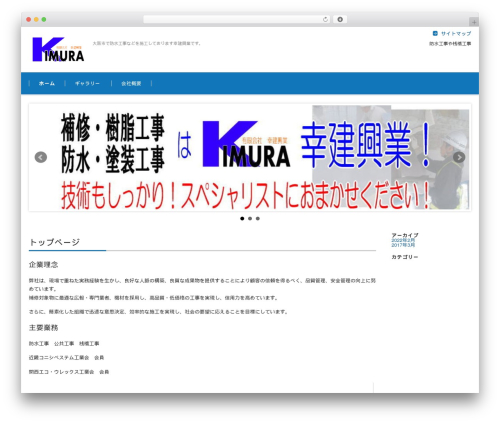
Task: Close the browser window with red button
Action: (x=29, y=19)
